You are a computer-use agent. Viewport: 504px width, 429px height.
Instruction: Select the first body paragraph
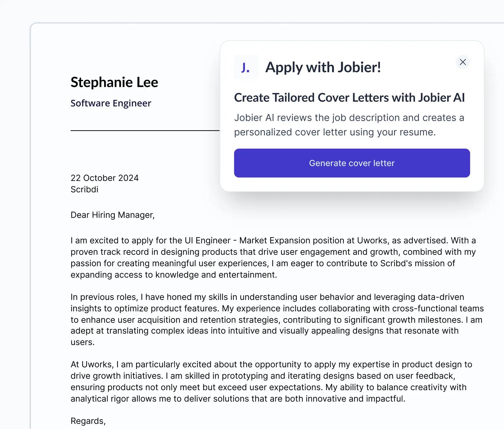pyautogui.click(x=271, y=258)
